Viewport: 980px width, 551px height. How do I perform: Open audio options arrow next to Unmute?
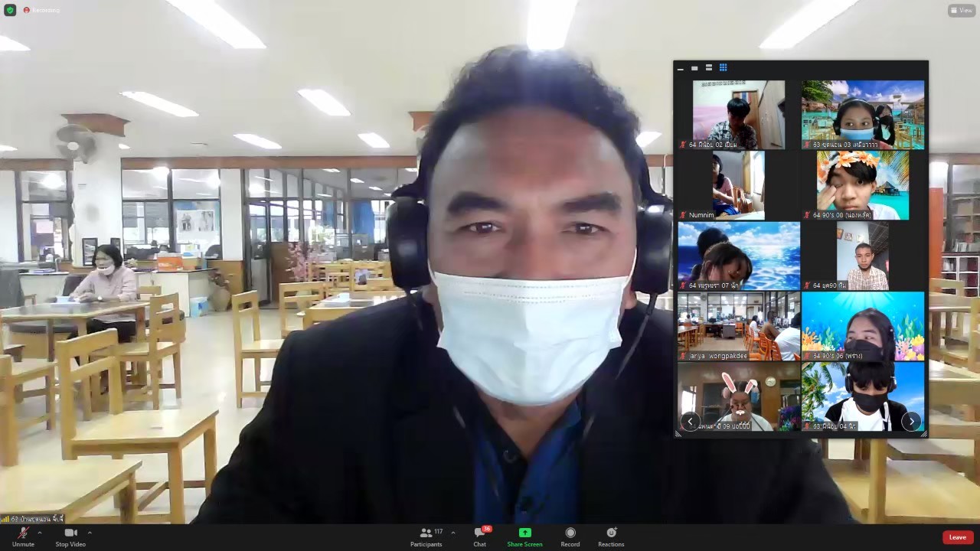click(40, 533)
